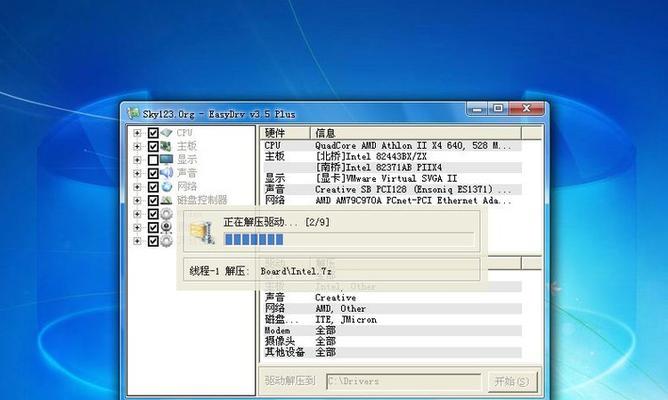Click the archive extraction icon in progress dialog
The height and width of the screenshot is (400, 668).
click(202, 233)
